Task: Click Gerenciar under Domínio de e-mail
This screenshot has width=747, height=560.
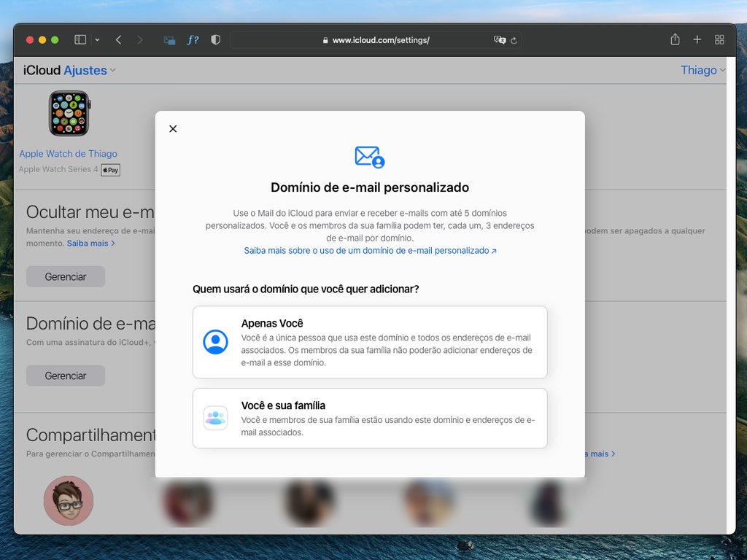Action: coord(66,376)
